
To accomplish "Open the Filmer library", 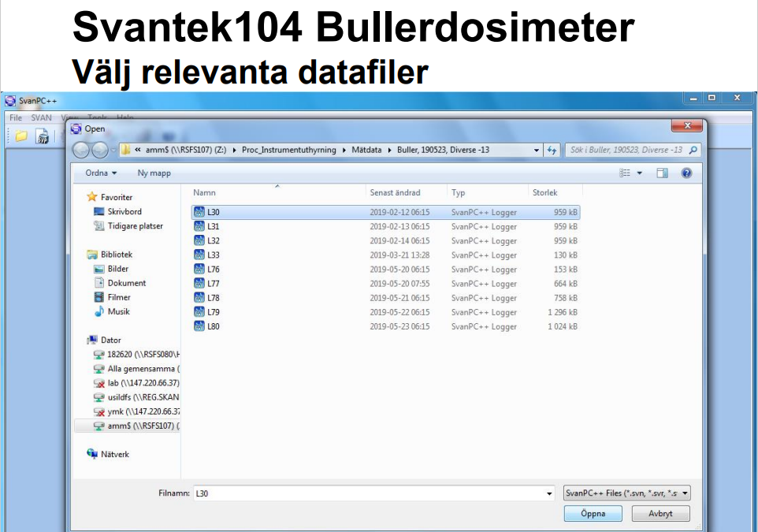I will pyautogui.click(x=118, y=297).
